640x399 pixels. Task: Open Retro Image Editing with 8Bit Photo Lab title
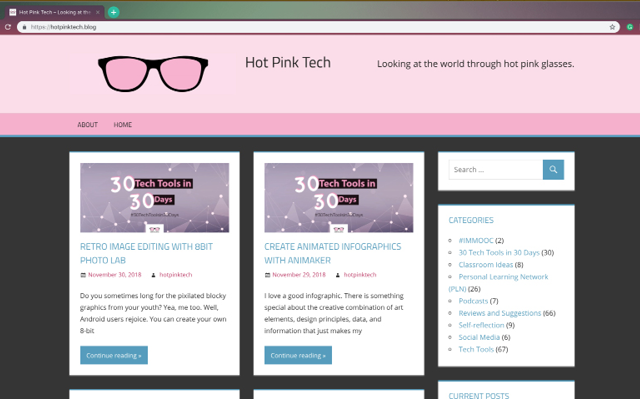(x=146, y=253)
